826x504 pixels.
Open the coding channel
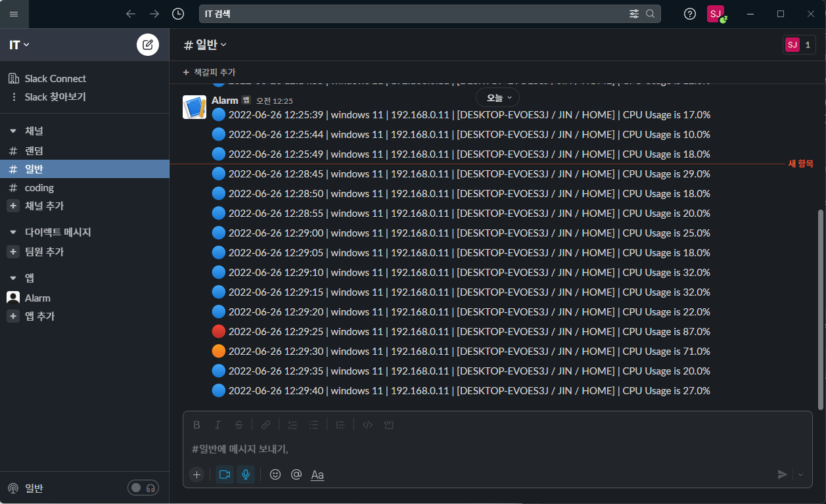[x=85, y=187]
